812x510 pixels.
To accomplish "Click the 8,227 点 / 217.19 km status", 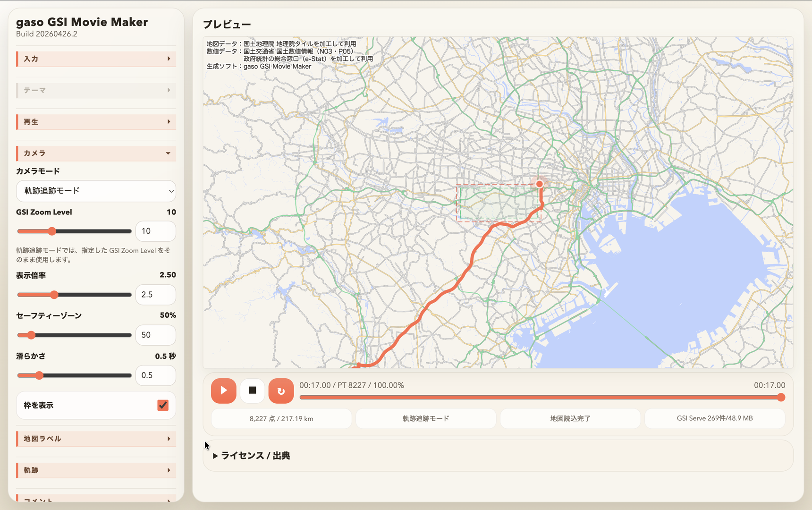I will click(281, 419).
